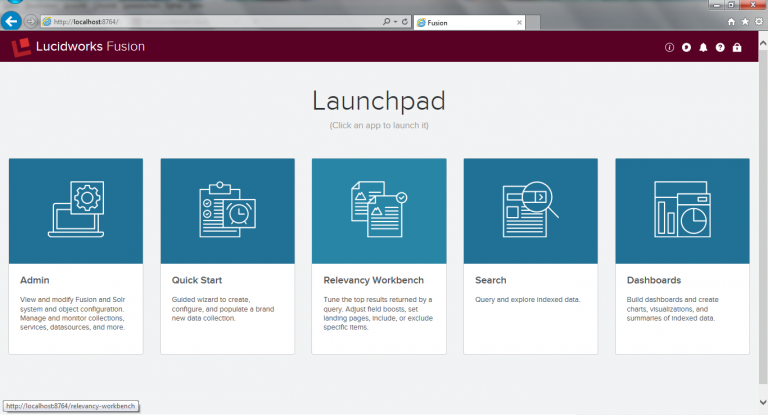Open the help question mark icon
Screen dimensions: 768x415
[720, 47]
